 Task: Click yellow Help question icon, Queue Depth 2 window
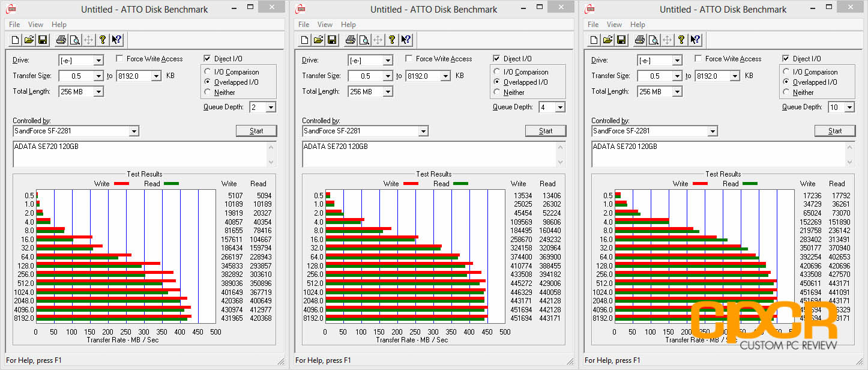(103, 40)
